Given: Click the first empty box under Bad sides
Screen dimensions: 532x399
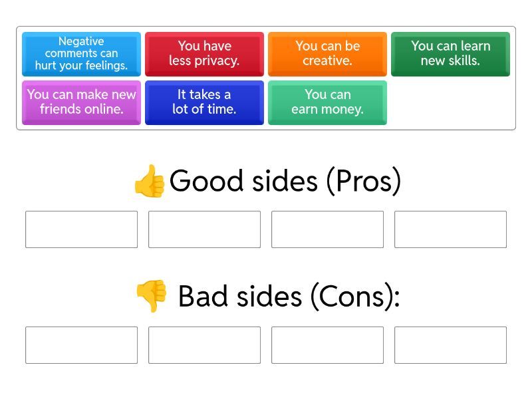Looking at the screenshot, I should tap(81, 345).
